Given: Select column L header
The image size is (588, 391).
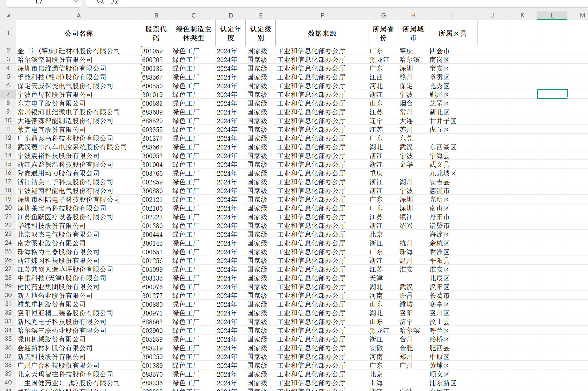Looking at the screenshot, I should click(x=552, y=15).
